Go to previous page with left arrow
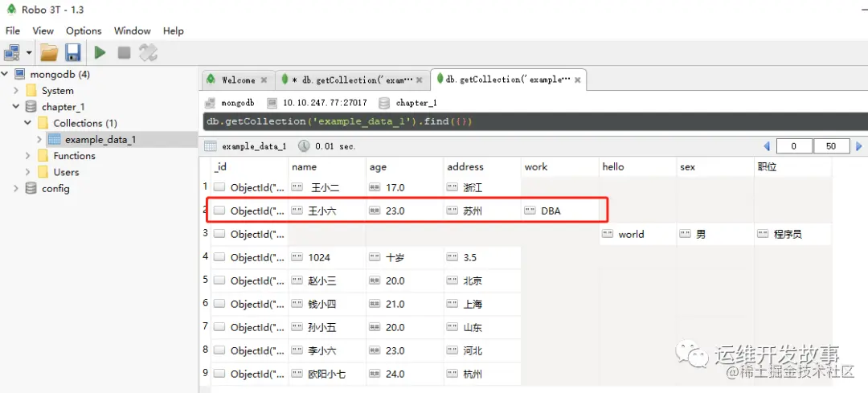This screenshot has width=868, height=393. pos(767,146)
